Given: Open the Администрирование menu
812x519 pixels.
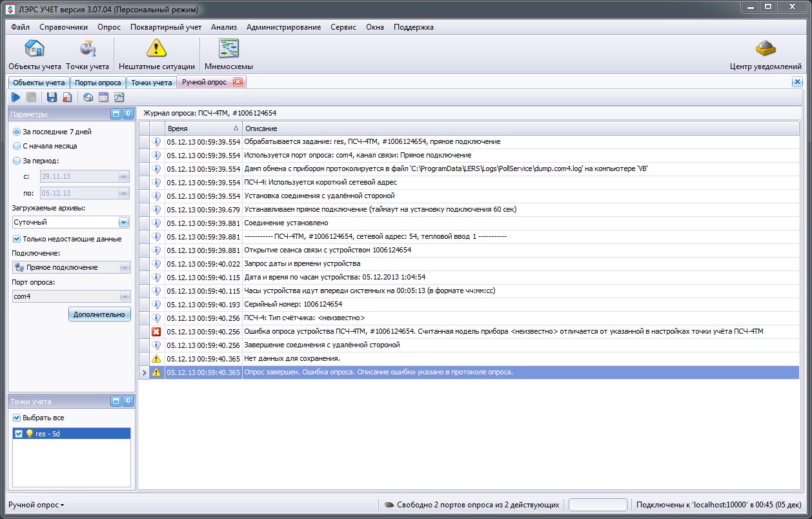Looking at the screenshot, I should (283, 27).
